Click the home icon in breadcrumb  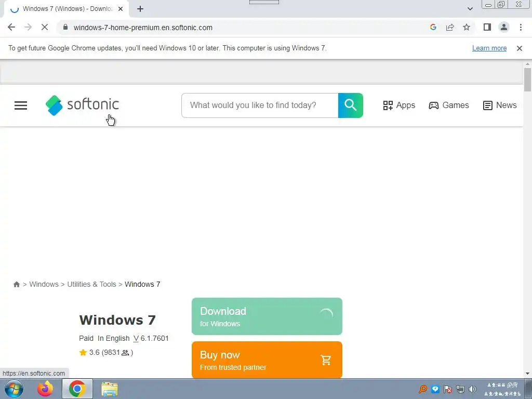[16, 284]
